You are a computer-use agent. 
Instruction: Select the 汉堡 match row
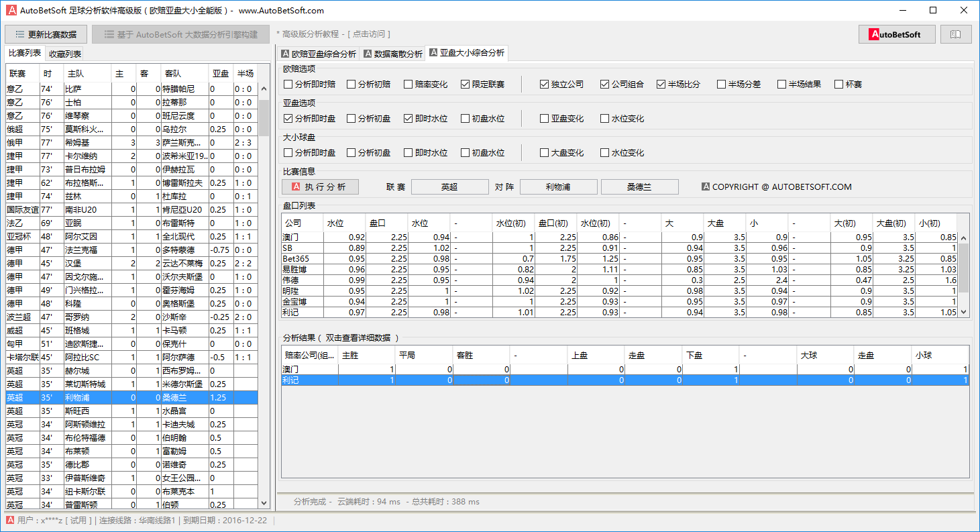tap(131, 263)
